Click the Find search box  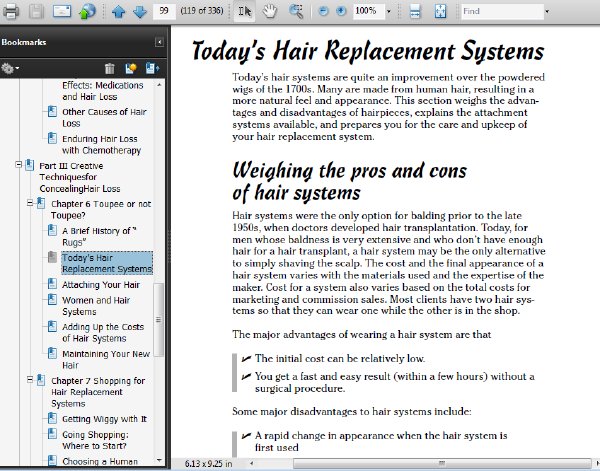[x=502, y=11]
